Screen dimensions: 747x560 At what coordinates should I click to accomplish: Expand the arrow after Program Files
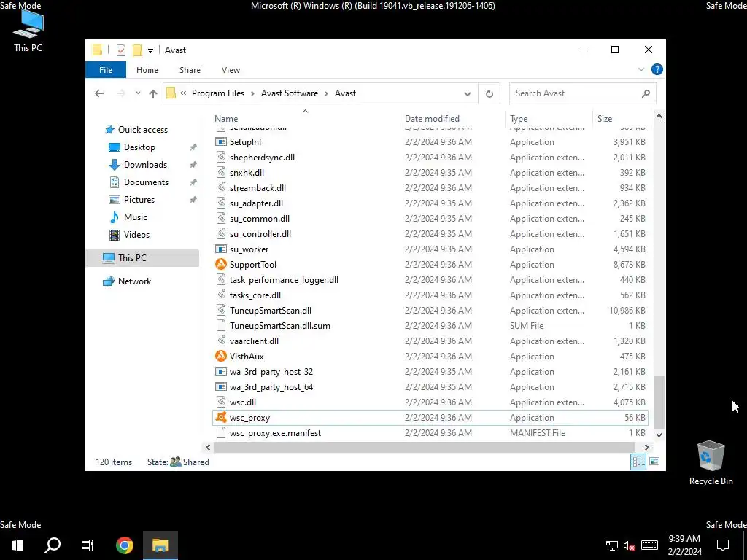pos(252,93)
